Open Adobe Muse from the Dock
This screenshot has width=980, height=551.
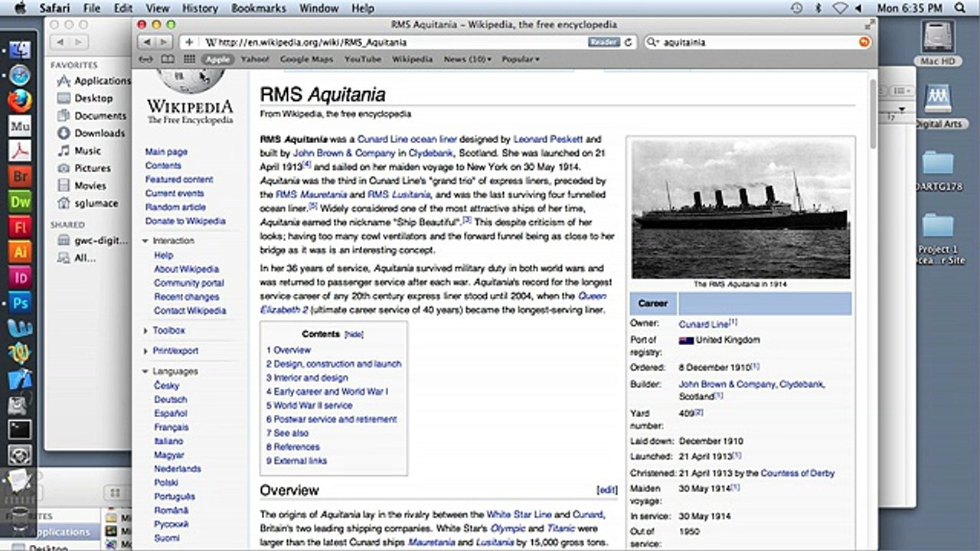20,125
